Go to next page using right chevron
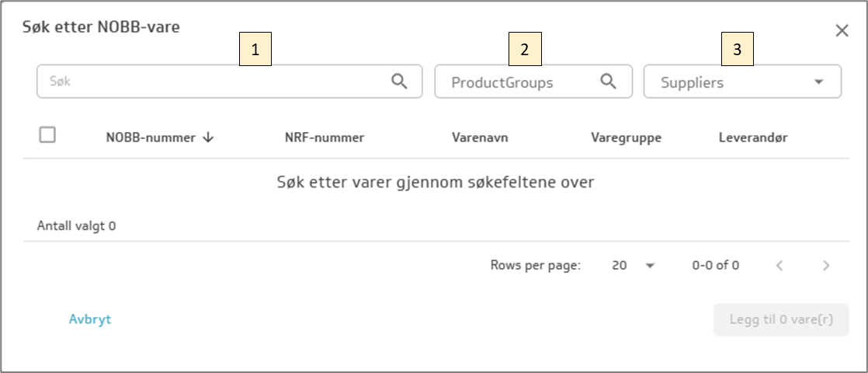Viewport: 868px width, 373px height. click(826, 266)
